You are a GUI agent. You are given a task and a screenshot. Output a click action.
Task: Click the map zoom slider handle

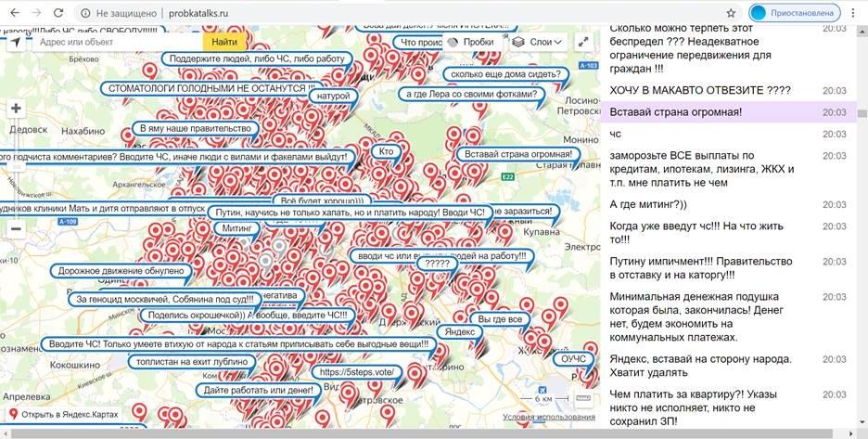[16, 167]
